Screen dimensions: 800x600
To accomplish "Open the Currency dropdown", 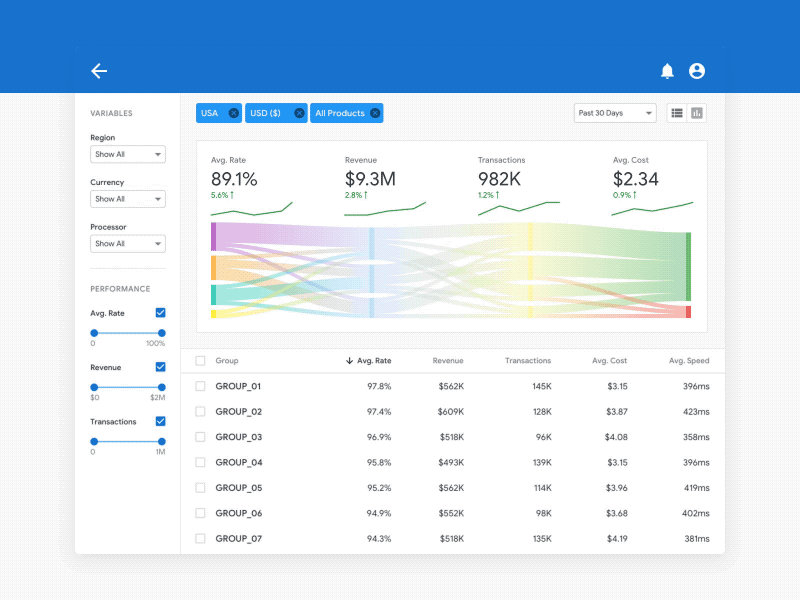I will 127,198.
